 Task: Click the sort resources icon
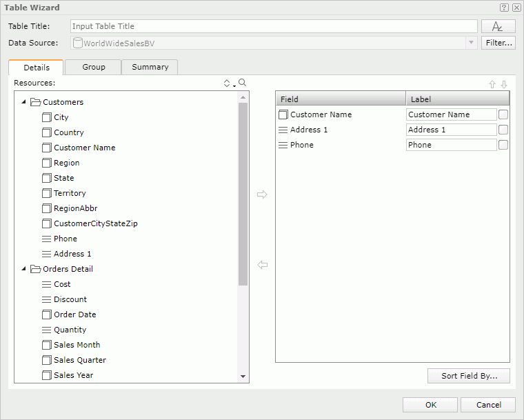pyautogui.click(x=228, y=83)
